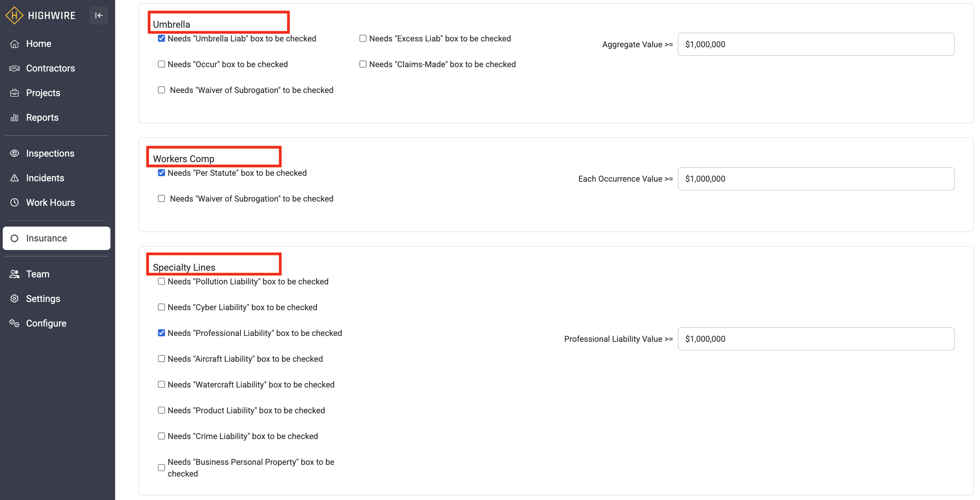Click the Reports bar chart icon

14,118
